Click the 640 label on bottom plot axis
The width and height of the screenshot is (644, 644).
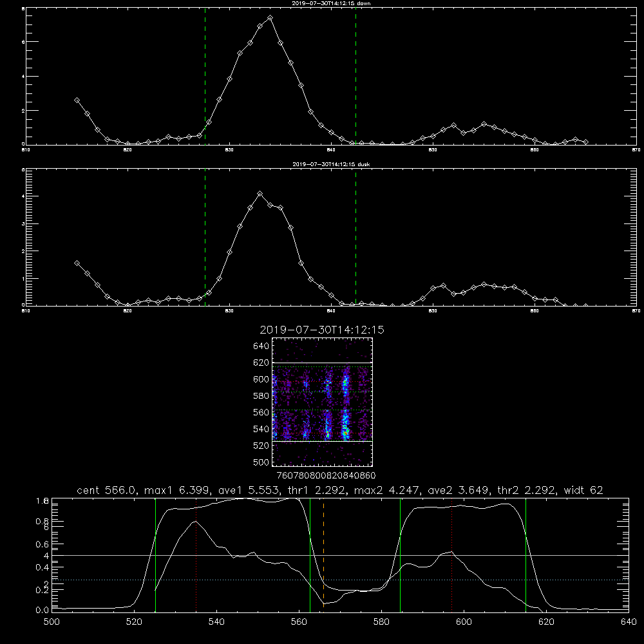pos(629,622)
